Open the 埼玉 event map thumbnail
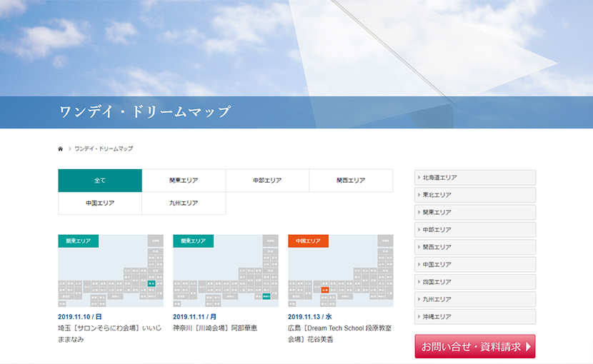593x364 pixels. coord(111,271)
